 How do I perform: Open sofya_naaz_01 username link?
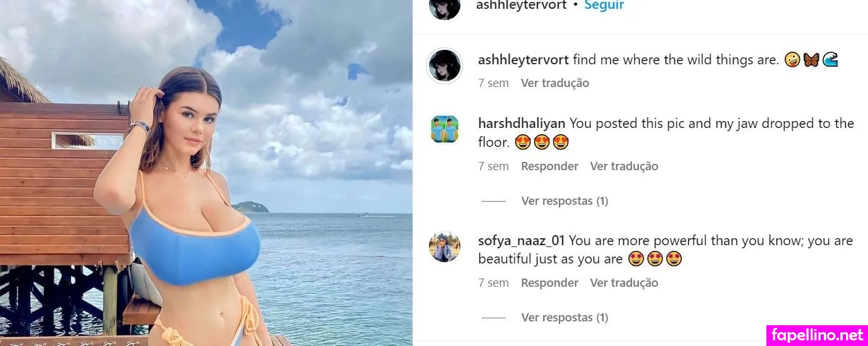click(521, 241)
